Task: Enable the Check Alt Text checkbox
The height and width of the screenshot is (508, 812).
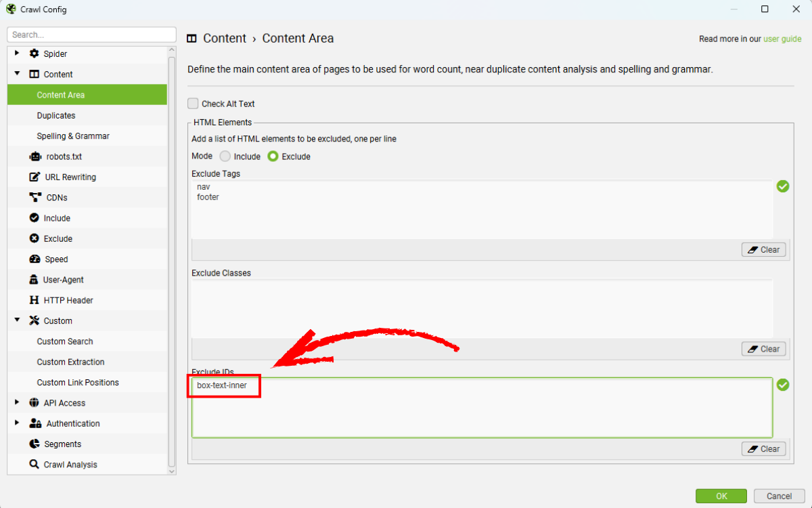Action: coord(194,104)
